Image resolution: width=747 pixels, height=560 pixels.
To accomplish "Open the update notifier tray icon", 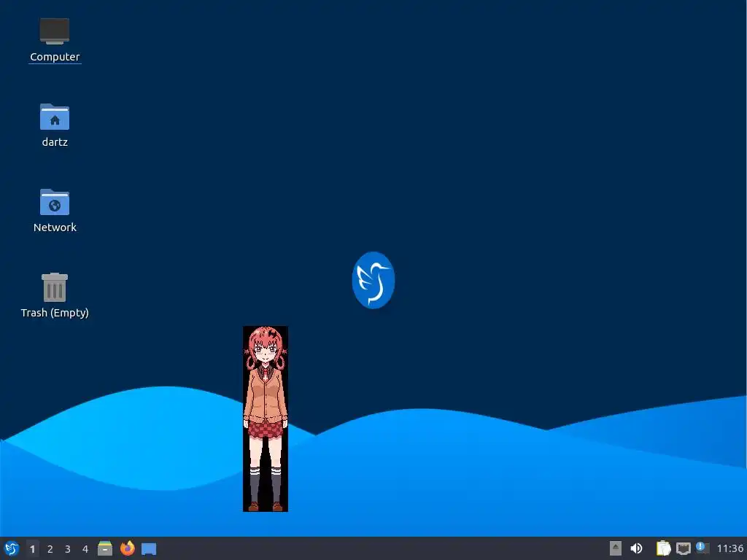I will (703, 548).
